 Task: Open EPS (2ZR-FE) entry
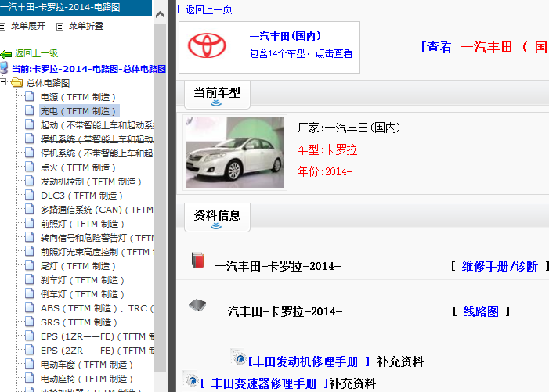coord(96,351)
